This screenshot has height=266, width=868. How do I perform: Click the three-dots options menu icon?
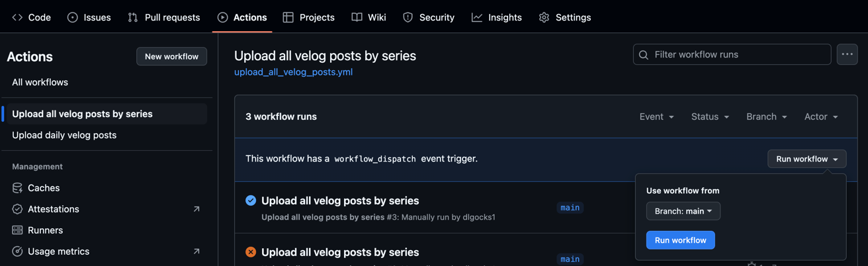[x=847, y=54]
